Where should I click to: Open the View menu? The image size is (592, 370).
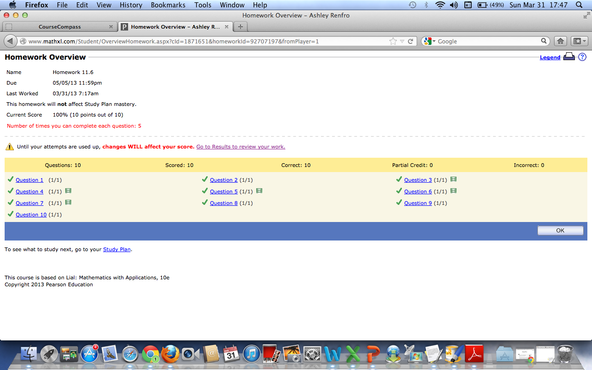pyautogui.click(x=103, y=5)
